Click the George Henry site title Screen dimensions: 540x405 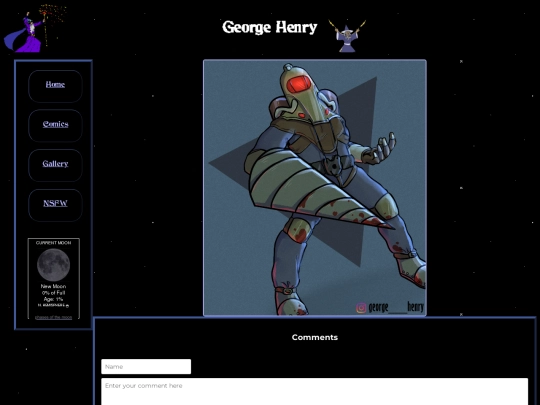pos(270,27)
